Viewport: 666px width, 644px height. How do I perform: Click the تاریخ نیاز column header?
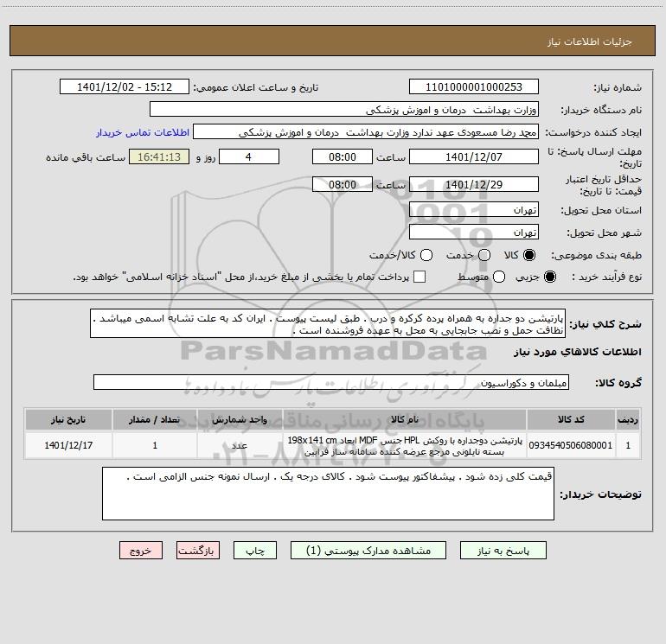click(68, 419)
